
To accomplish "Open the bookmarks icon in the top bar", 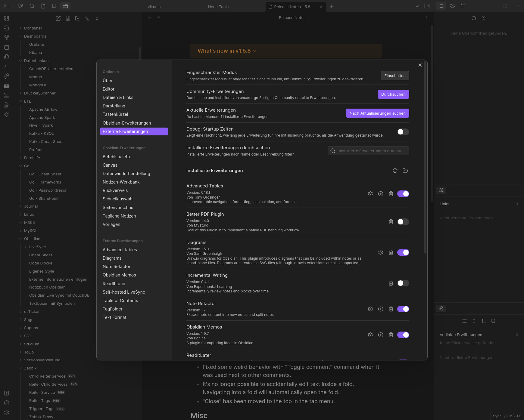I will coord(54,6).
